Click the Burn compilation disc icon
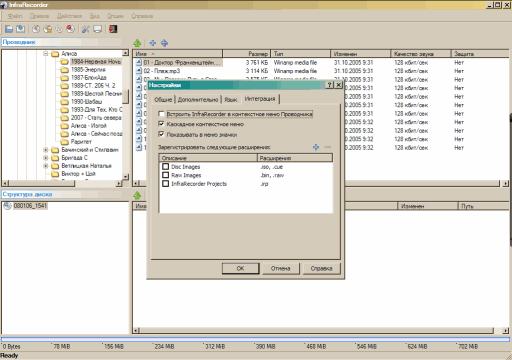Viewport: 512px width, 360px height. 36,29
